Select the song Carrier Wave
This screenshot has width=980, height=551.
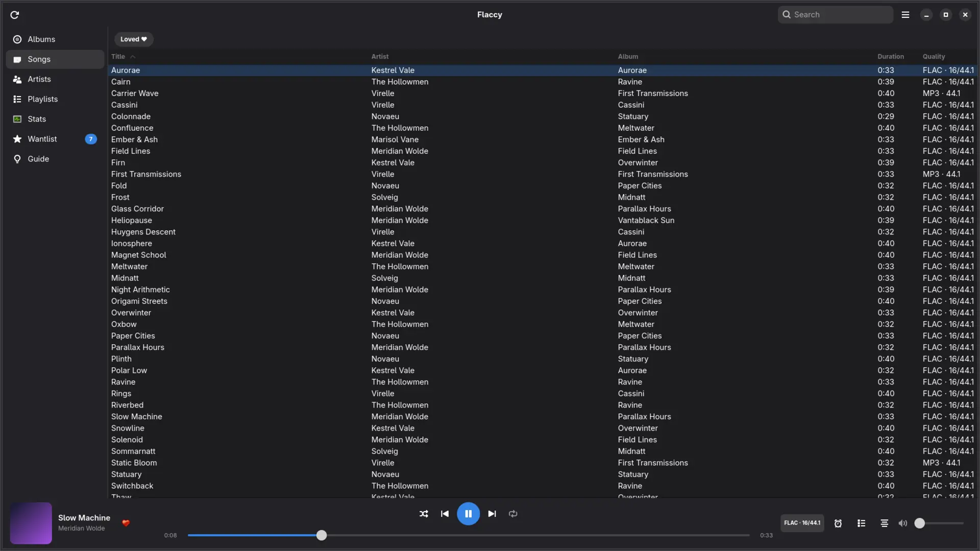543,93
